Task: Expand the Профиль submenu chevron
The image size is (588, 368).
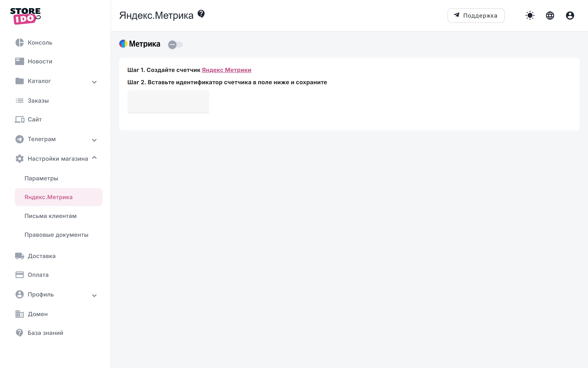Action: [x=94, y=295]
